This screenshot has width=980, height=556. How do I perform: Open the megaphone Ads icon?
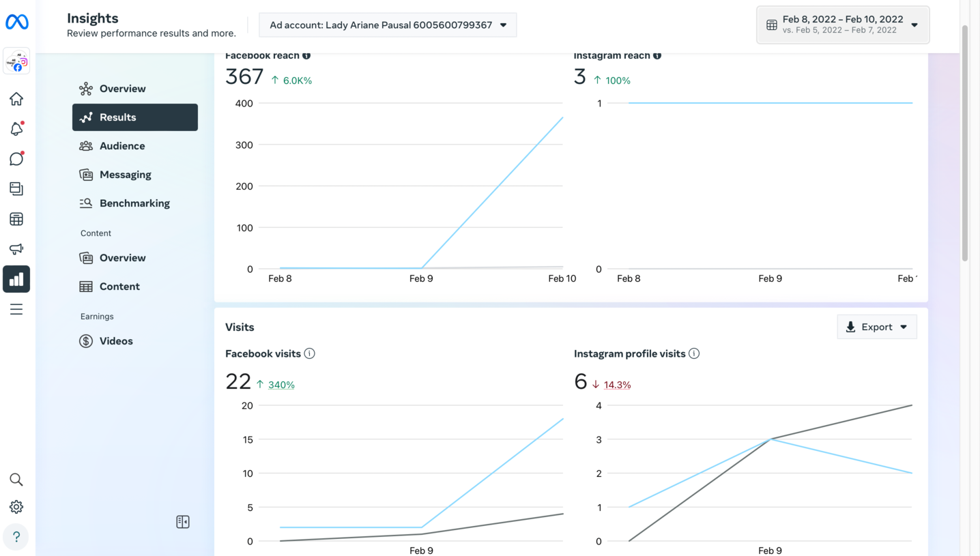pos(16,249)
